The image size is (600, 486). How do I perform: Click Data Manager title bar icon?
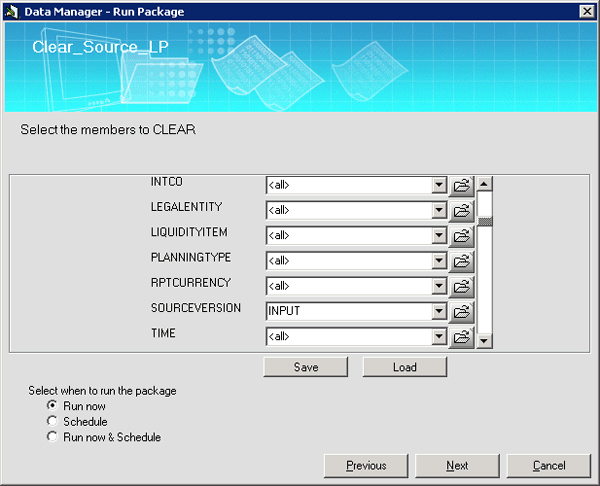point(11,11)
